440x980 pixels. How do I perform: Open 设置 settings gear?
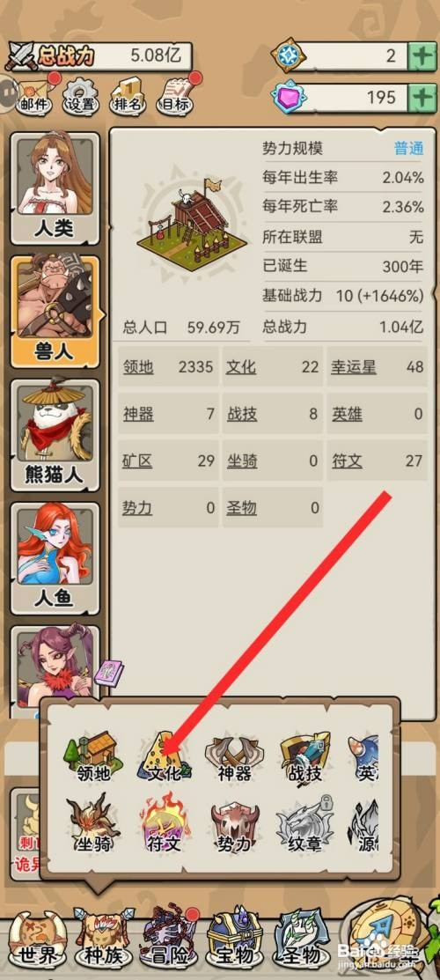pos(81,94)
